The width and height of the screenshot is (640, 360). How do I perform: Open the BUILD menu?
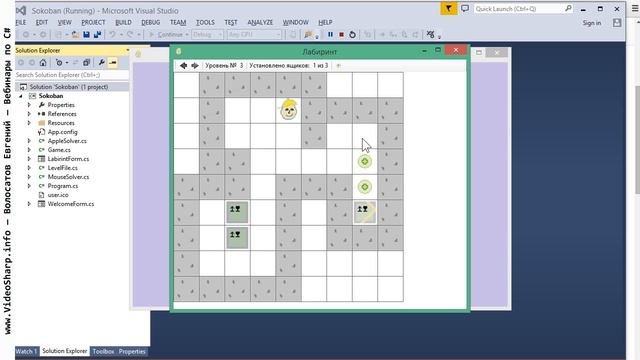[123, 22]
